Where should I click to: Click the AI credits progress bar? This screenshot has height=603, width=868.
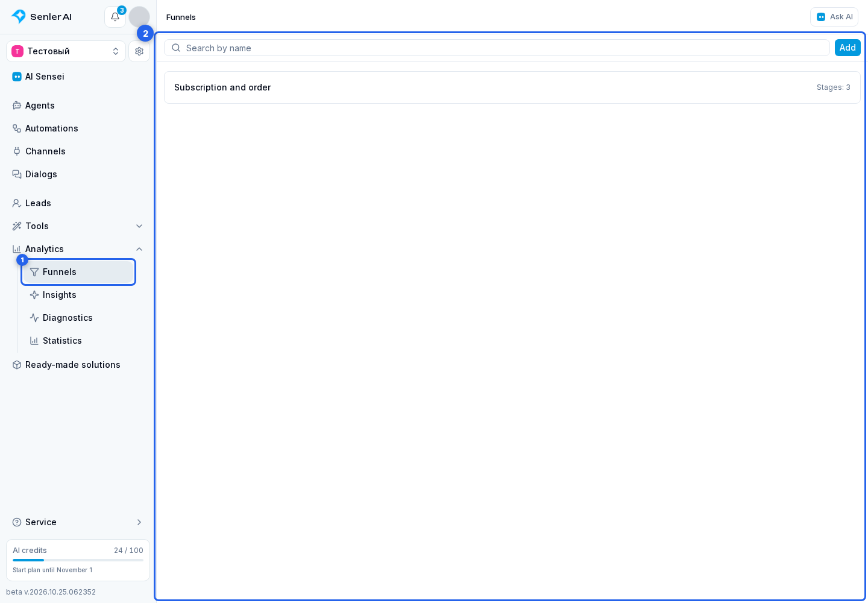pyautogui.click(x=78, y=560)
